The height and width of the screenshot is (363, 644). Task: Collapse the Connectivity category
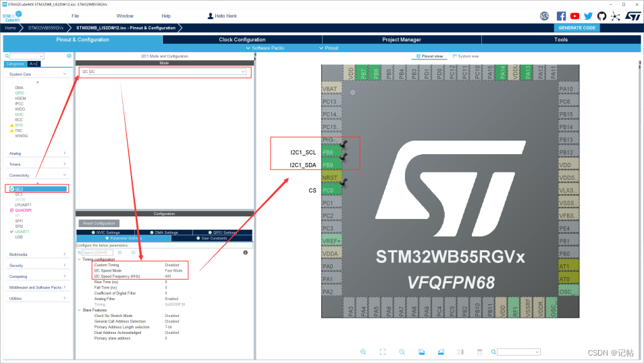65,175
